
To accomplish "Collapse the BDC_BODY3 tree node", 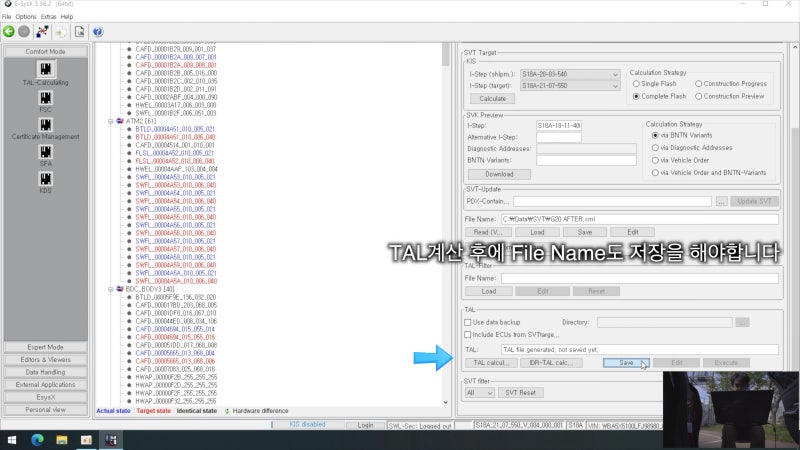I will point(111,289).
